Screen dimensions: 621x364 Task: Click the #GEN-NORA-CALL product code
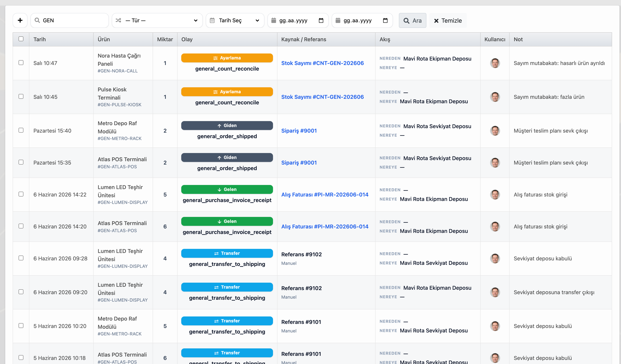point(118,71)
